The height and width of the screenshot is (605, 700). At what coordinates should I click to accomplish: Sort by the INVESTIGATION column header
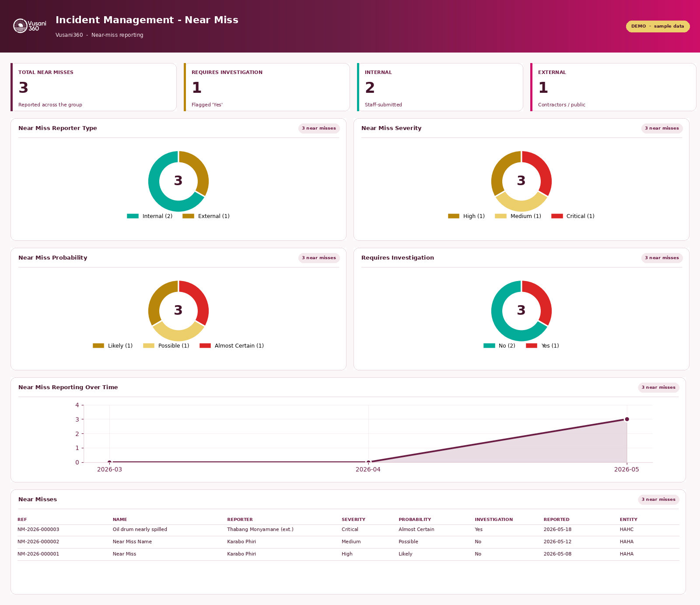494,520
